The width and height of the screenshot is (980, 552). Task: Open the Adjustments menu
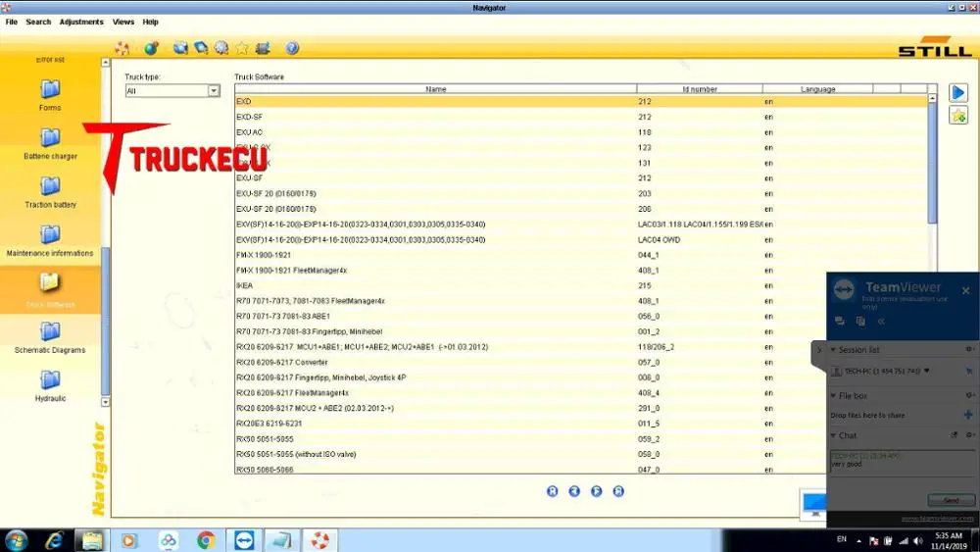[x=81, y=22]
